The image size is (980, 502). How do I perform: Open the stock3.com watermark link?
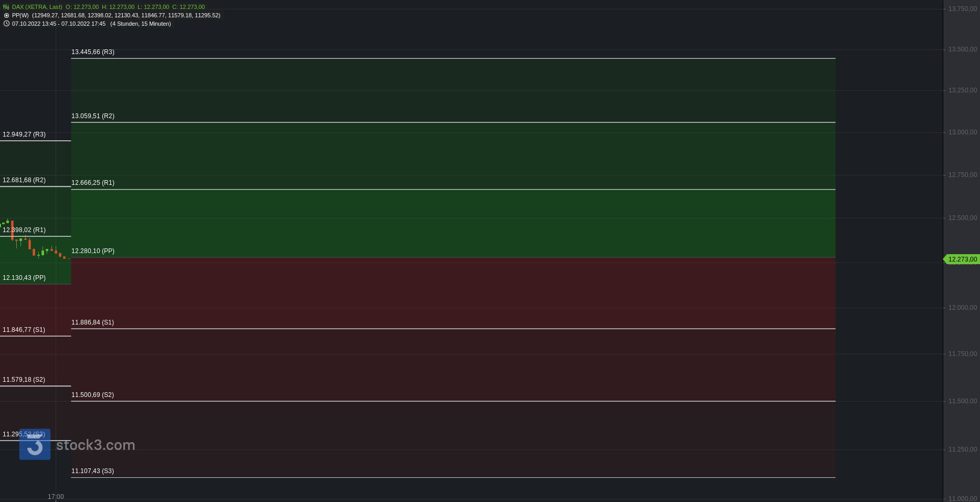click(96, 445)
